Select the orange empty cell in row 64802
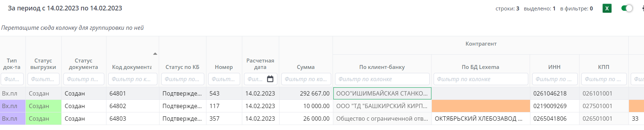The width and height of the screenshot is (644, 130). tap(481, 106)
